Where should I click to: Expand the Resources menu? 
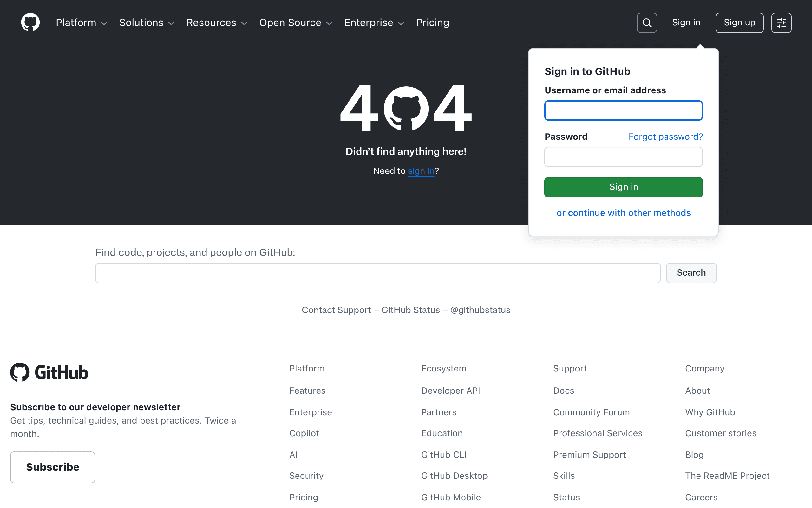tap(217, 23)
